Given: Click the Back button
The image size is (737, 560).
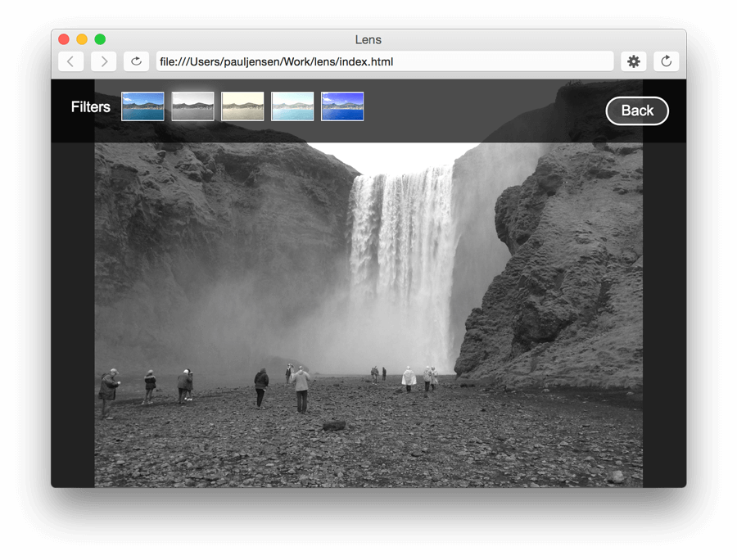Looking at the screenshot, I should tap(637, 111).
